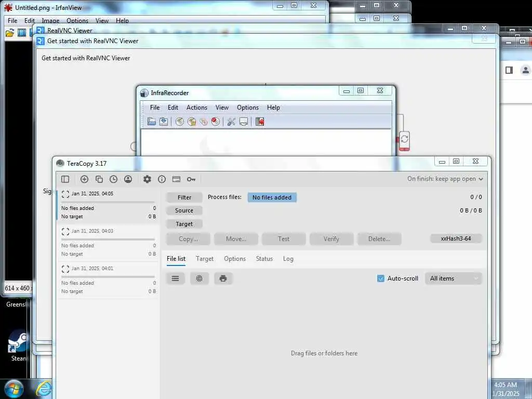Toggle the Auto-scroll checkbox
The image size is (532, 399).
point(381,278)
